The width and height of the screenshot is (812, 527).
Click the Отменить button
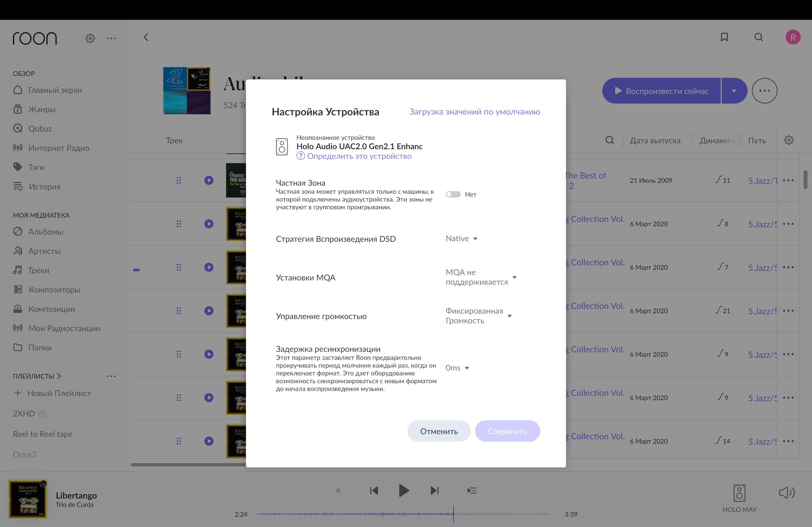(439, 431)
